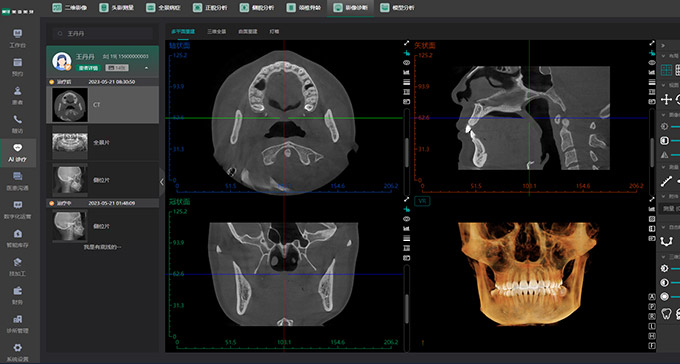Select the move/pan cross-arrows tool
680x364 pixels.
point(666,99)
